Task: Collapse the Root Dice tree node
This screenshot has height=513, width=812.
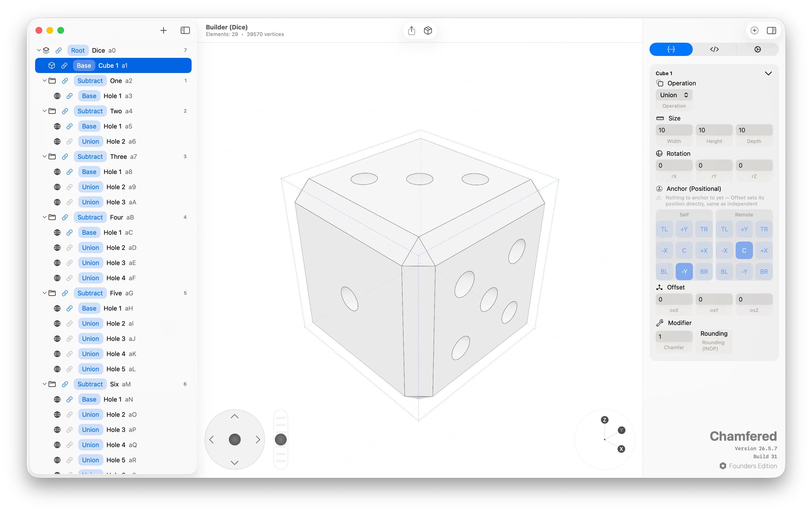Action: tap(39, 50)
